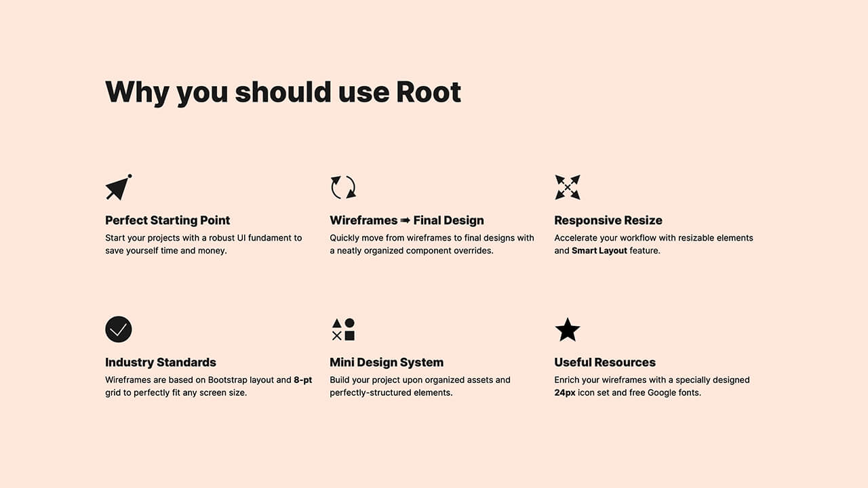This screenshot has width=868, height=488.
Task: Open the "Industry Standards" heading
Action: click(x=161, y=363)
